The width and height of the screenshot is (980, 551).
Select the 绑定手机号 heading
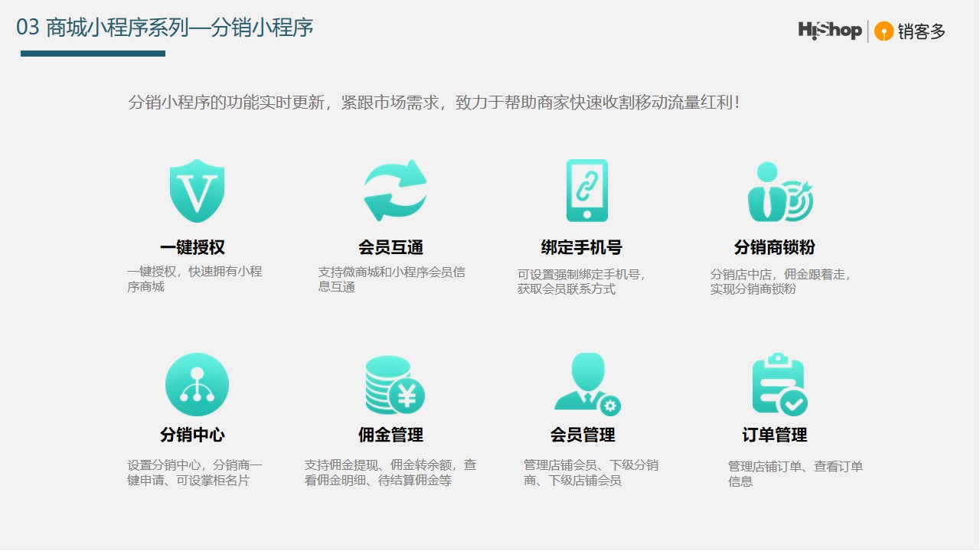(582, 247)
